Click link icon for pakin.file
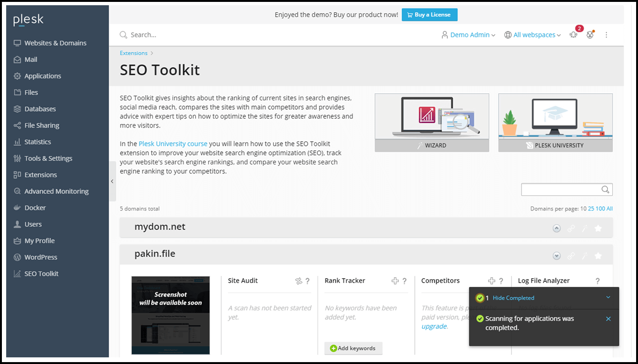Screen dimensions: 638x364 [571, 256]
